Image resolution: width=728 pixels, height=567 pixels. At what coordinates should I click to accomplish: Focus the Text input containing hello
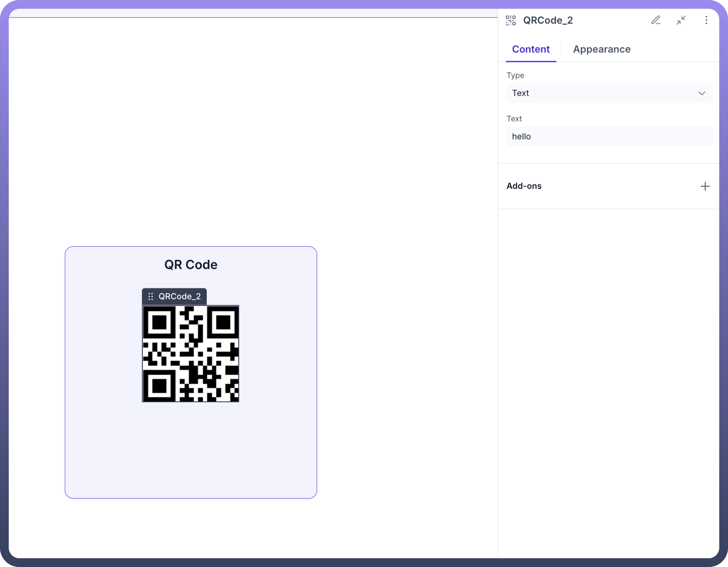click(x=609, y=137)
